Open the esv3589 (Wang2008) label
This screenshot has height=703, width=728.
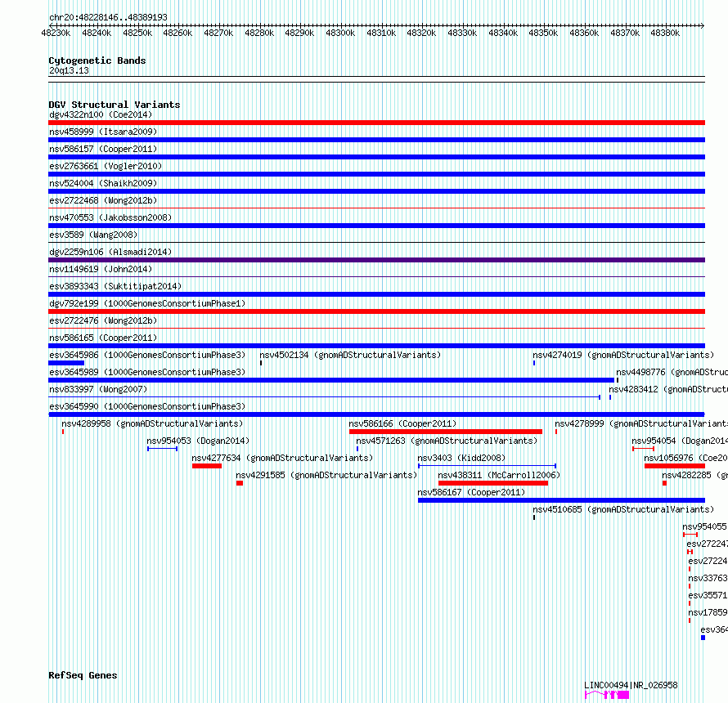(x=93, y=235)
